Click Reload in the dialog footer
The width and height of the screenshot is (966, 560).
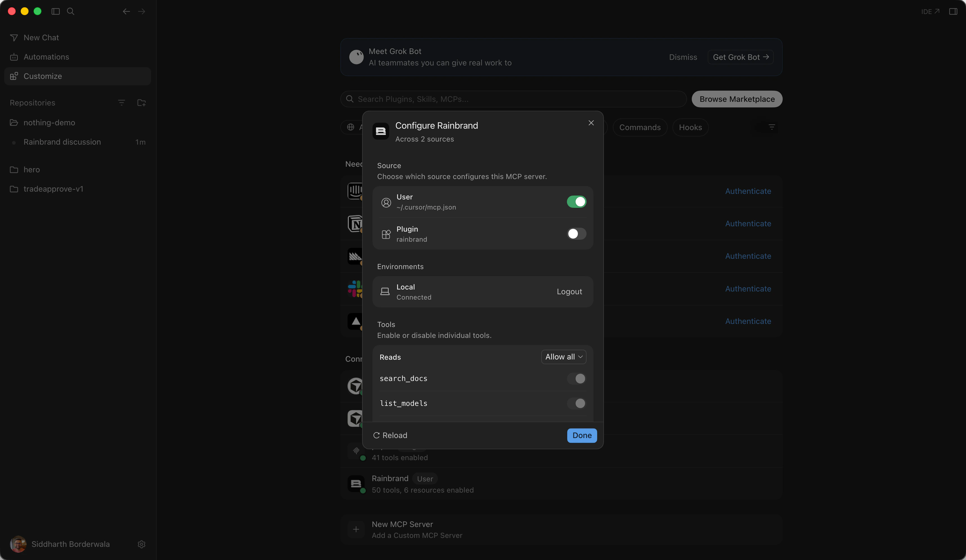click(390, 436)
